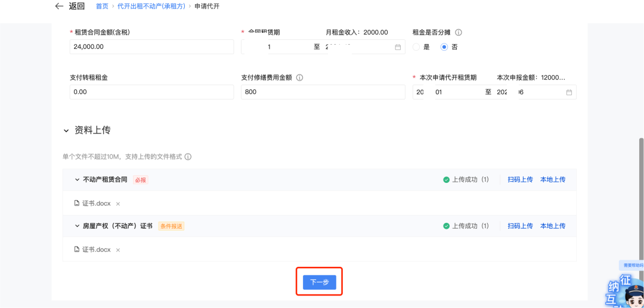Viewport: 644px width, 308px height.
Task: Remove 证书.docx under 房屋产权证书
Action: coord(118,250)
